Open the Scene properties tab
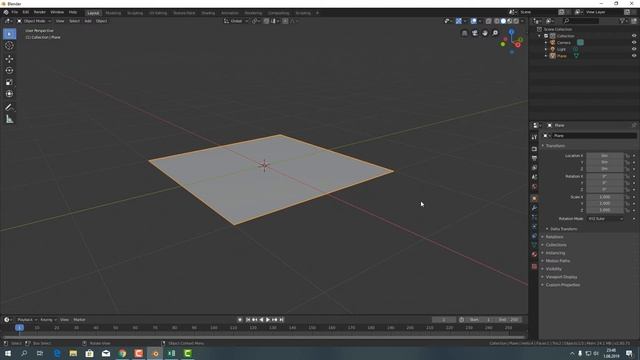 (534, 177)
